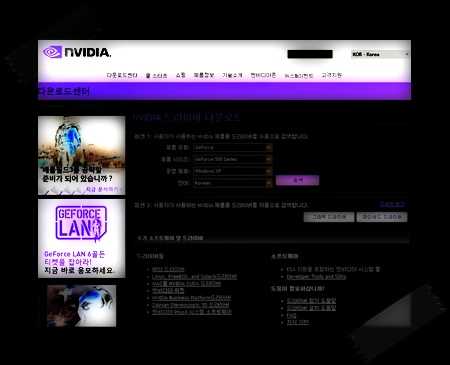Click the 다운로드센터 page title in purple bar
Viewport: 450px width, 365px height.
point(64,91)
